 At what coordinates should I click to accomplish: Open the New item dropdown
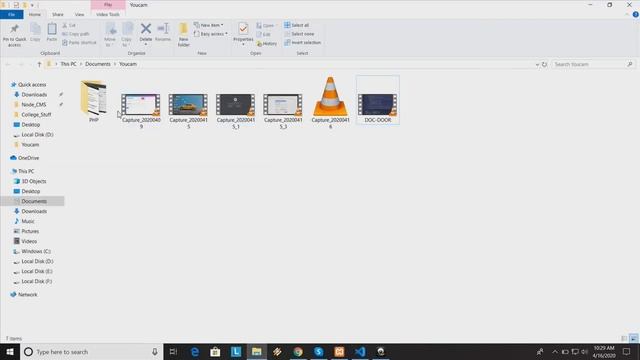click(209, 25)
